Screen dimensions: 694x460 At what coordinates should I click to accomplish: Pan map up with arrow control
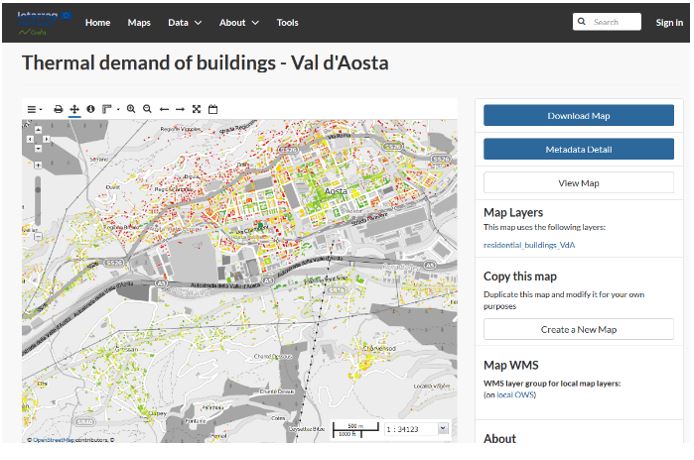click(38, 127)
